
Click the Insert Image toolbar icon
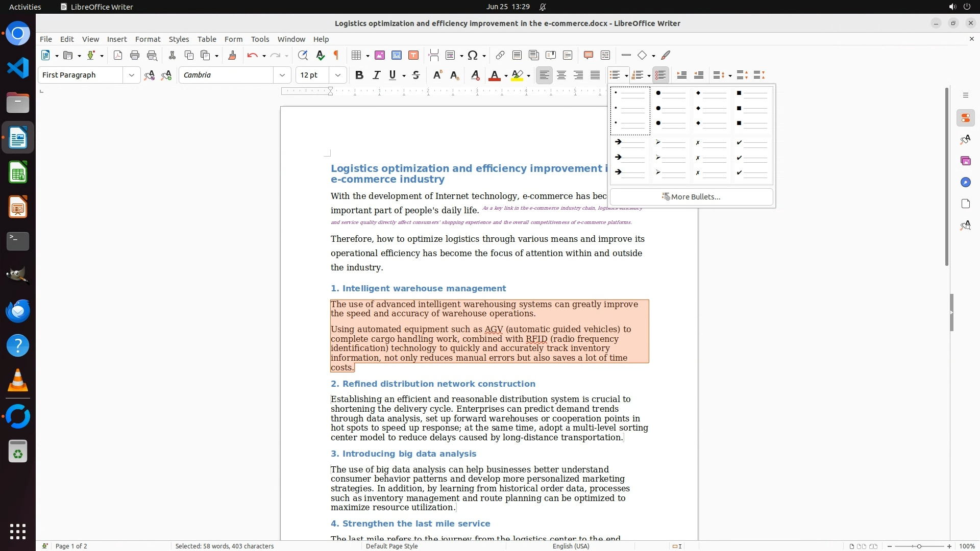[x=380, y=55]
